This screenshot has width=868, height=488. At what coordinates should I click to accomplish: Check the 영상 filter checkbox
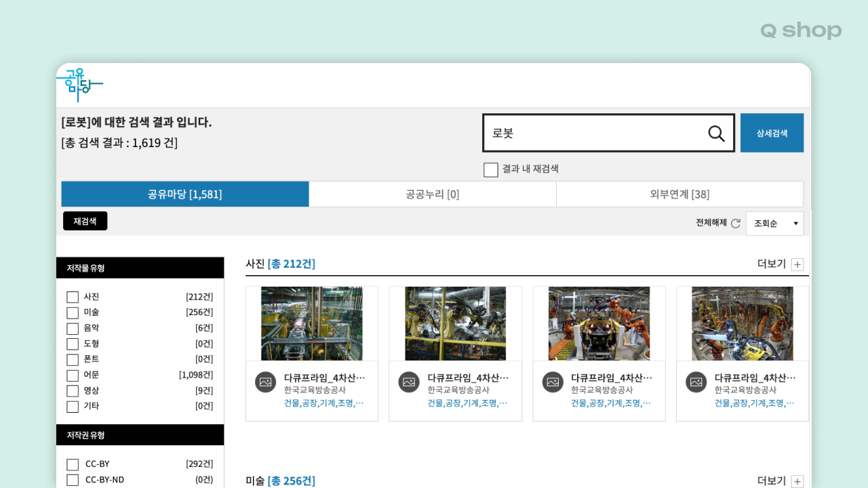73,390
